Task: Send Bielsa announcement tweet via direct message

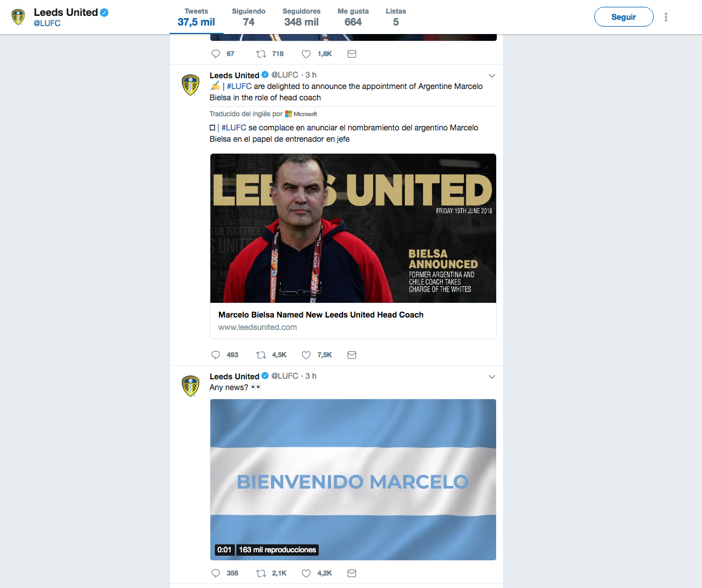Action: coord(352,355)
